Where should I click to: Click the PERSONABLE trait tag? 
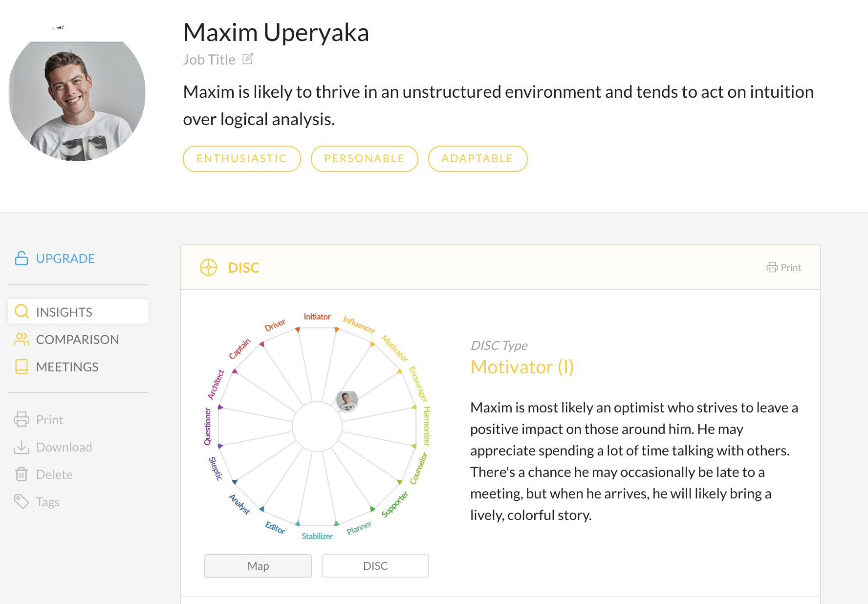click(365, 159)
